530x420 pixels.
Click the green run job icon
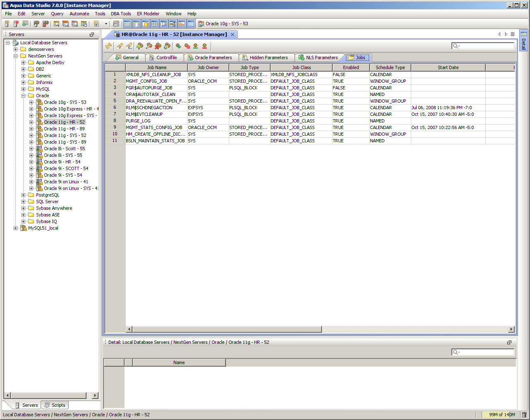[178, 46]
